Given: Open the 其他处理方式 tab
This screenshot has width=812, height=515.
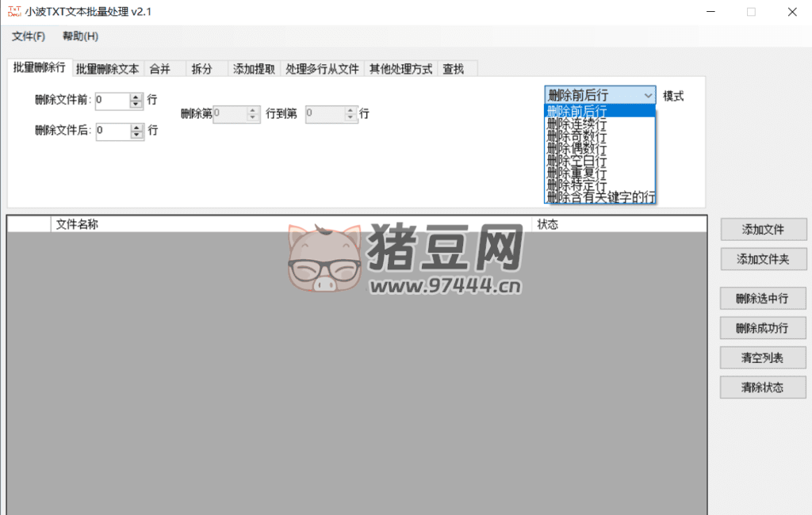Looking at the screenshot, I should pyautogui.click(x=400, y=69).
